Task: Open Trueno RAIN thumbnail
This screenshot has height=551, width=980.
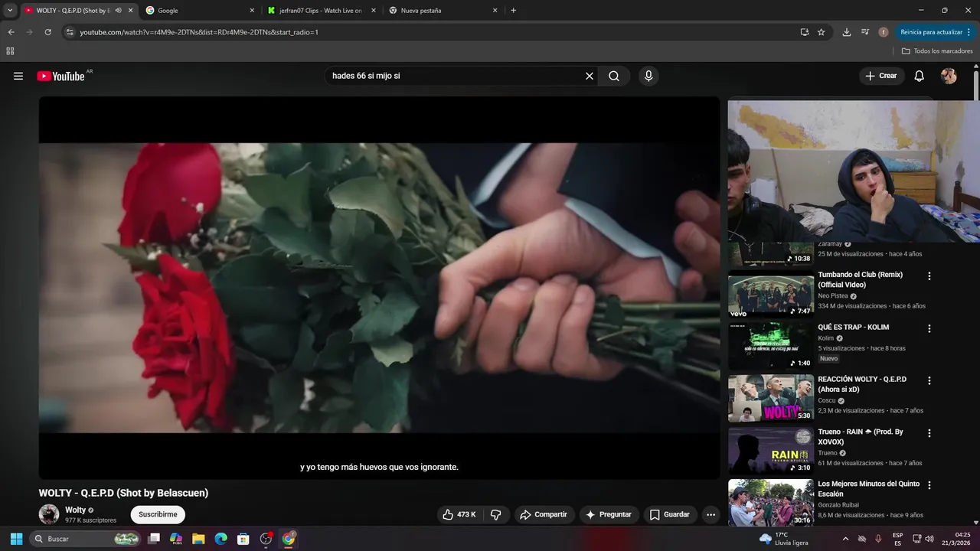Action: pyautogui.click(x=771, y=450)
